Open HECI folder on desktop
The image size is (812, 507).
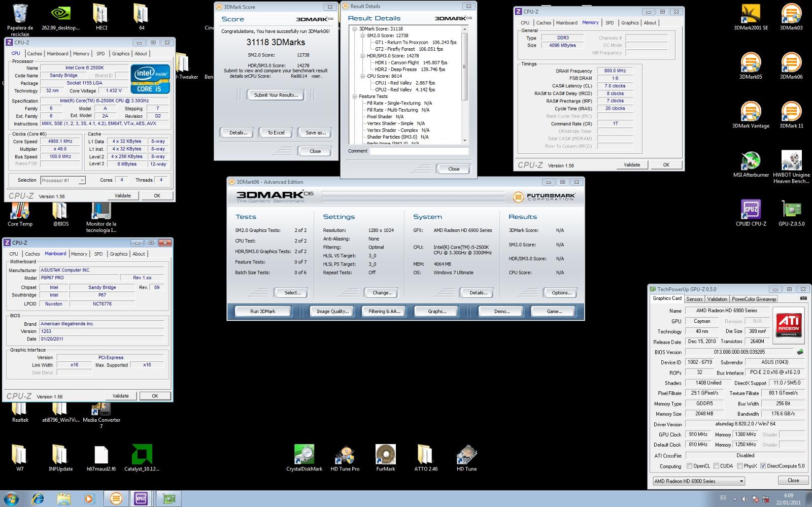click(x=101, y=17)
